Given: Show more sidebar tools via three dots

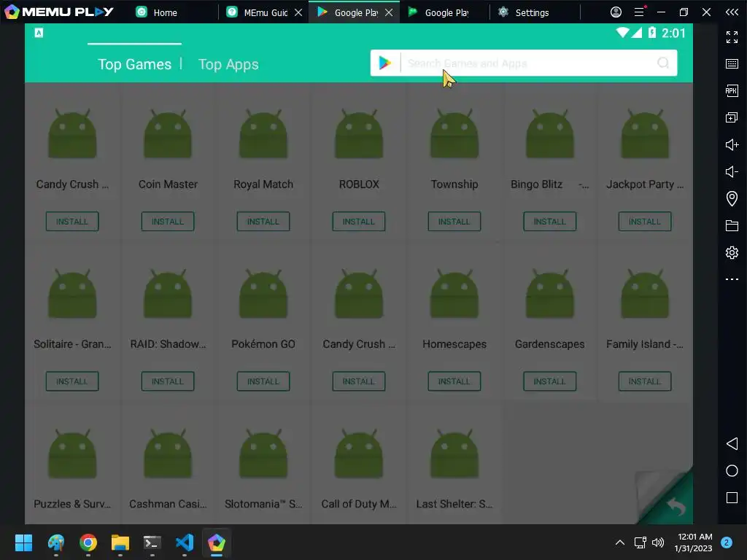Looking at the screenshot, I should 732,279.
